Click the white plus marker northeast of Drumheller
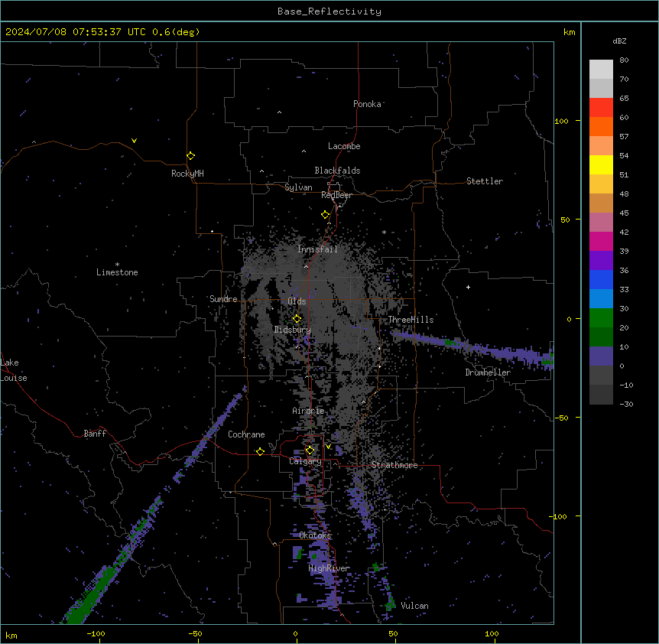 [x=468, y=287]
